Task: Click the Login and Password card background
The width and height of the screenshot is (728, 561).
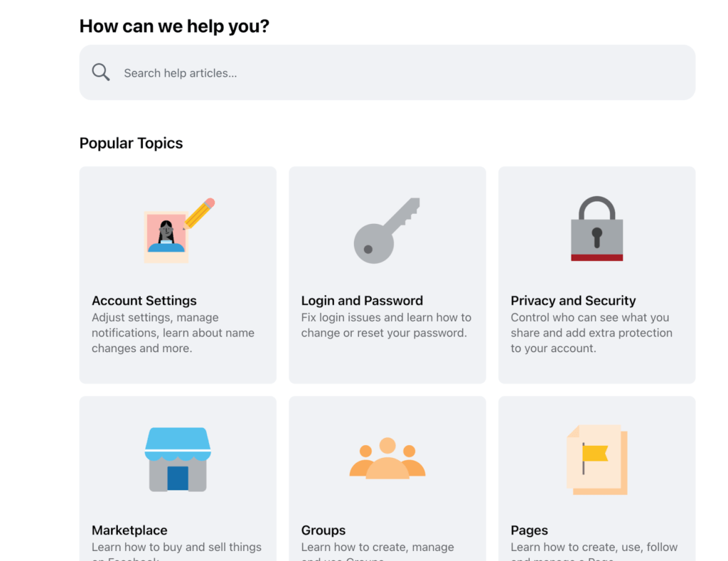Action: (x=387, y=370)
